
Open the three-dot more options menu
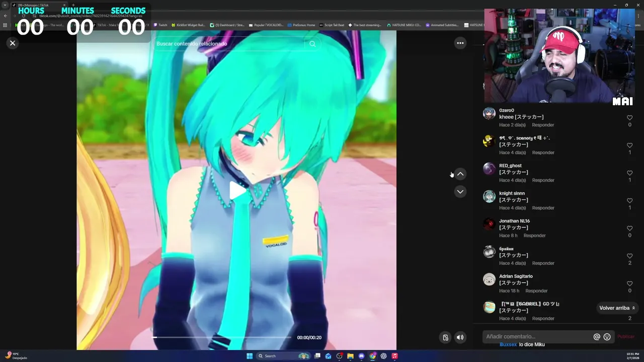[x=460, y=43]
